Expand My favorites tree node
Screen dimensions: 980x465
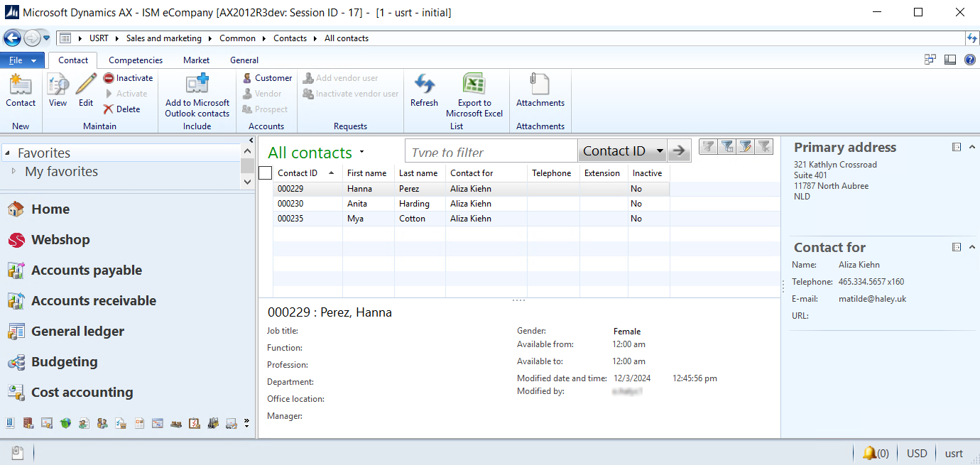tap(14, 171)
